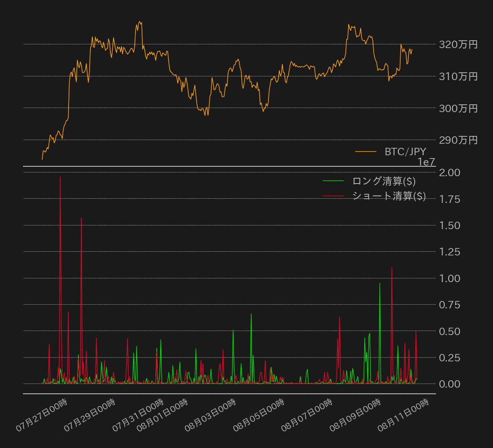493x448 pixels.
Task: Click the 2.00 liquidation axis tick
Action: [449, 172]
